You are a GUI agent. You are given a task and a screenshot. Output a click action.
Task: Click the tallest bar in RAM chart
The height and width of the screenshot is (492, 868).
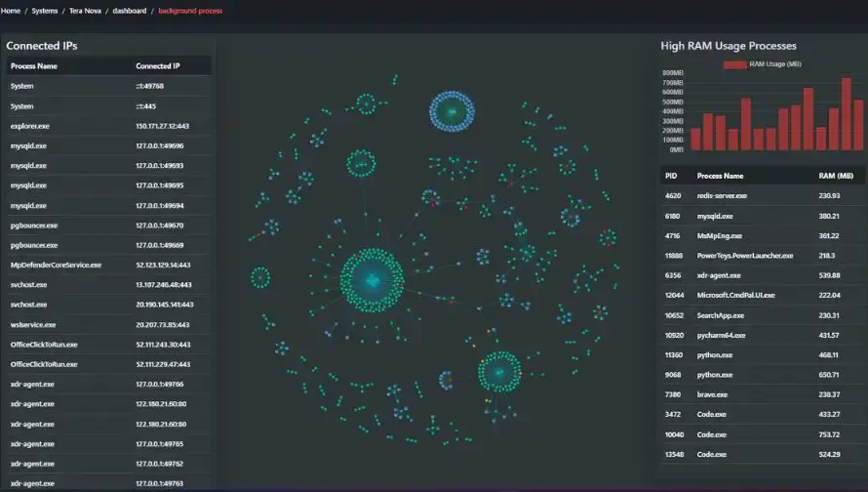[x=846, y=114]
